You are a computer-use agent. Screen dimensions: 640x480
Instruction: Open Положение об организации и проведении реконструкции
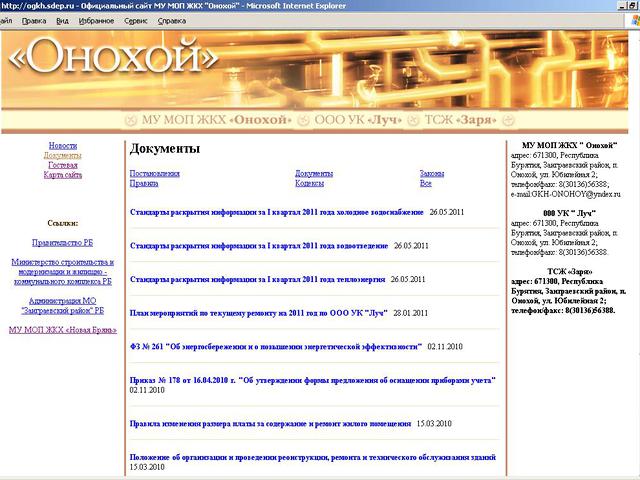pyautogui.click(x=313, y=457)
